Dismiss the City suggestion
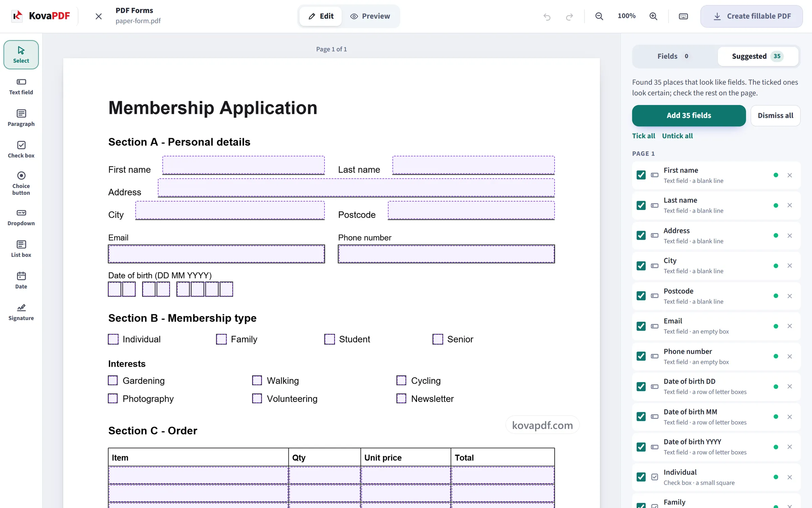The height and width of the screenshot is (508, 812). tap(790, 266)
